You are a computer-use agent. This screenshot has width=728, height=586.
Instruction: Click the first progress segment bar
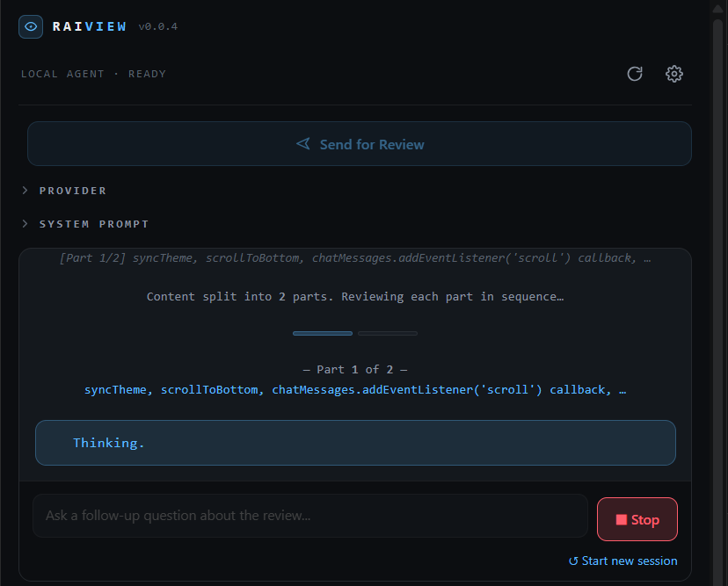point(323,333)
